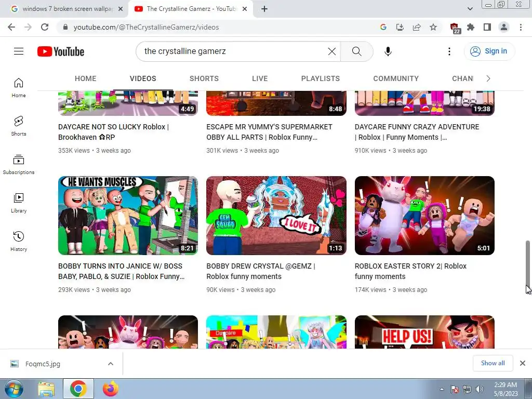Show more channel tabs with right chevron
532x399 pixels.
pos(488,78)
